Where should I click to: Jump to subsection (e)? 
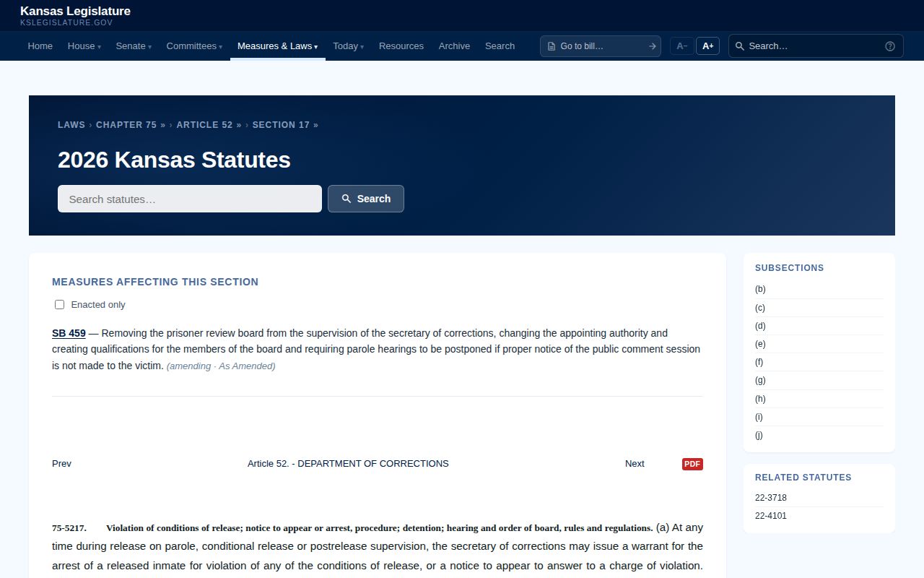point(760,344)
